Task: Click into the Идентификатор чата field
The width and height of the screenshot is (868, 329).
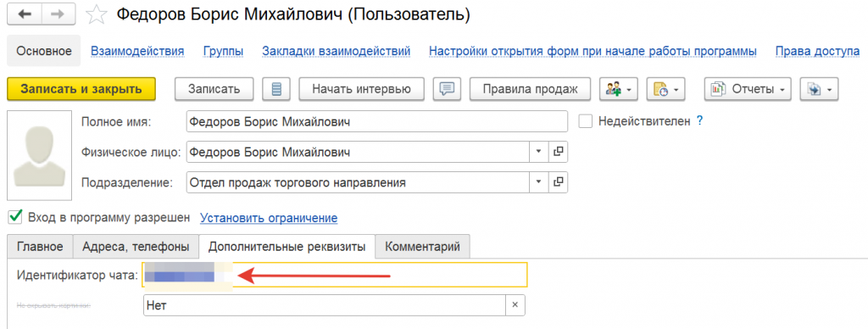Action: pyautogui.click(x=335, y=275)
